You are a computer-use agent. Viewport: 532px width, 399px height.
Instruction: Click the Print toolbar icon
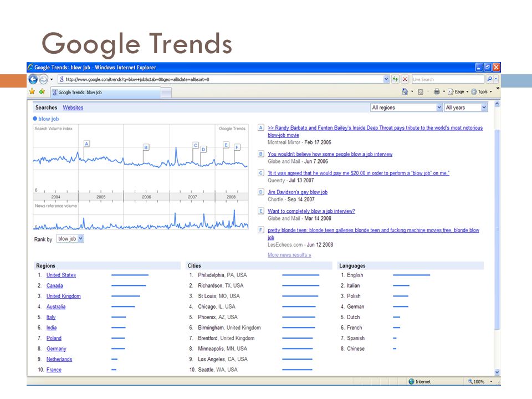tap(437, 91)
